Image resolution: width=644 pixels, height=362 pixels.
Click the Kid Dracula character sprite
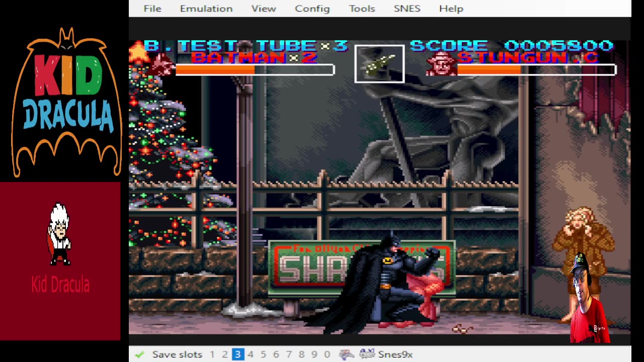pos(59,234)
